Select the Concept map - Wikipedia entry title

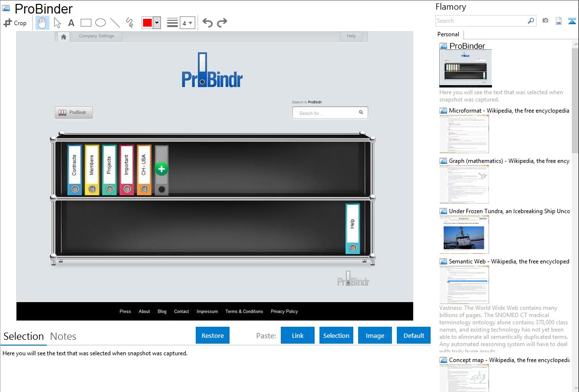(x=509, y=360)
